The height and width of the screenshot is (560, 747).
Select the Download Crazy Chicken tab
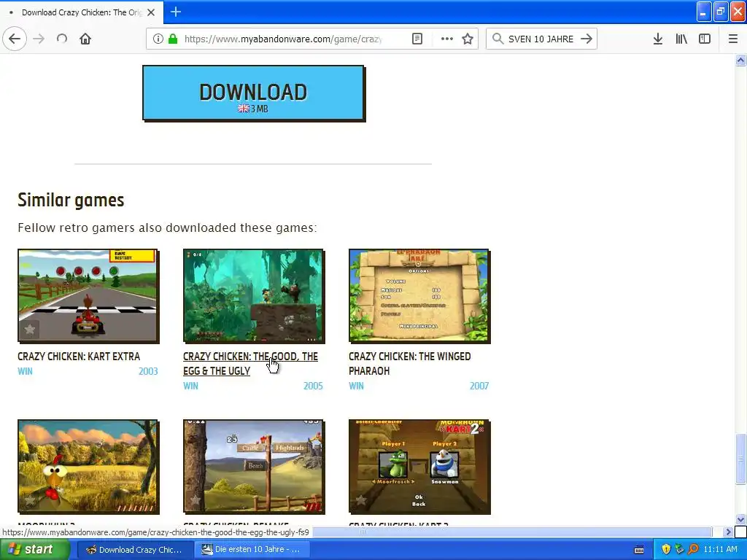[x=82, y=12]
